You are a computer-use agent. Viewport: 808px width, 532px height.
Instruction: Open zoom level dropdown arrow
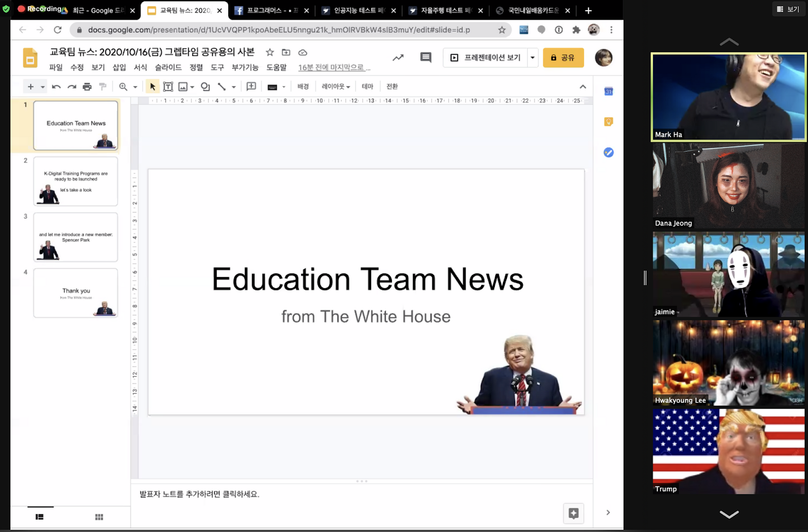click(x=135, y=87)
